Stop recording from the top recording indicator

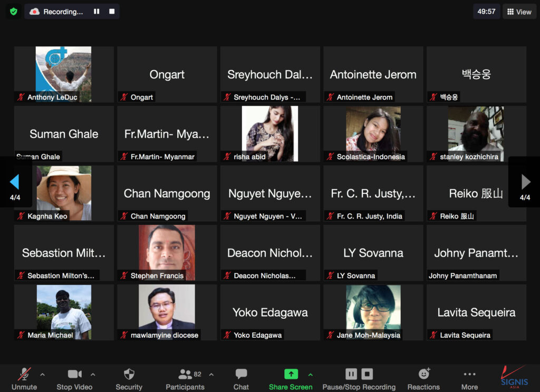point(111,12)
